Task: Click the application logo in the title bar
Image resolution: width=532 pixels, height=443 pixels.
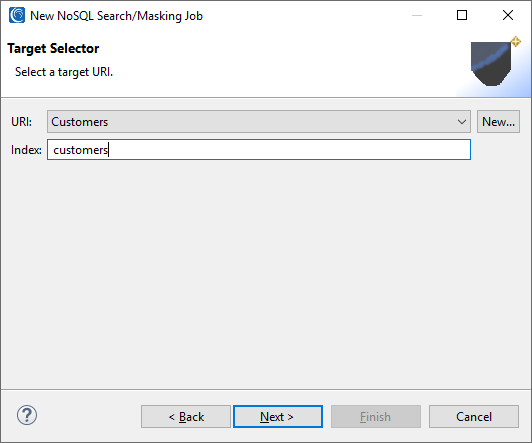Action: [17, 15]
